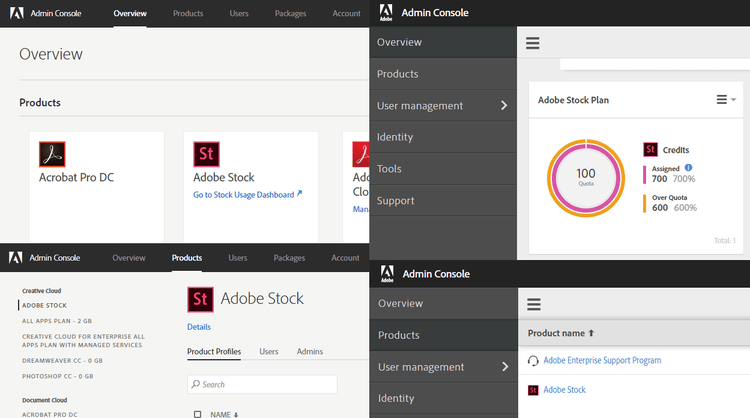The width and height of the screenshot is (750, 418).
Task: Select Overview tab in top-left navigation bar
Action: 130,13
